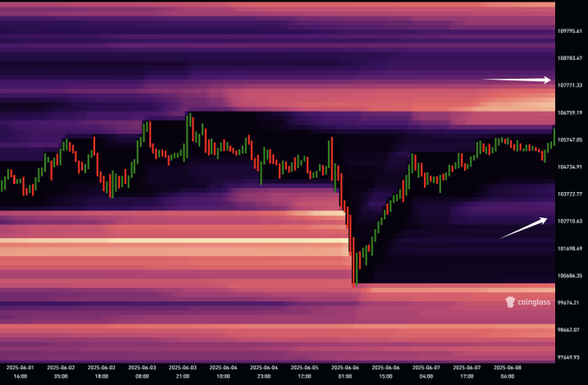Click the 2025-06-06 01:00 time axis label

click(x=345, y=372)
